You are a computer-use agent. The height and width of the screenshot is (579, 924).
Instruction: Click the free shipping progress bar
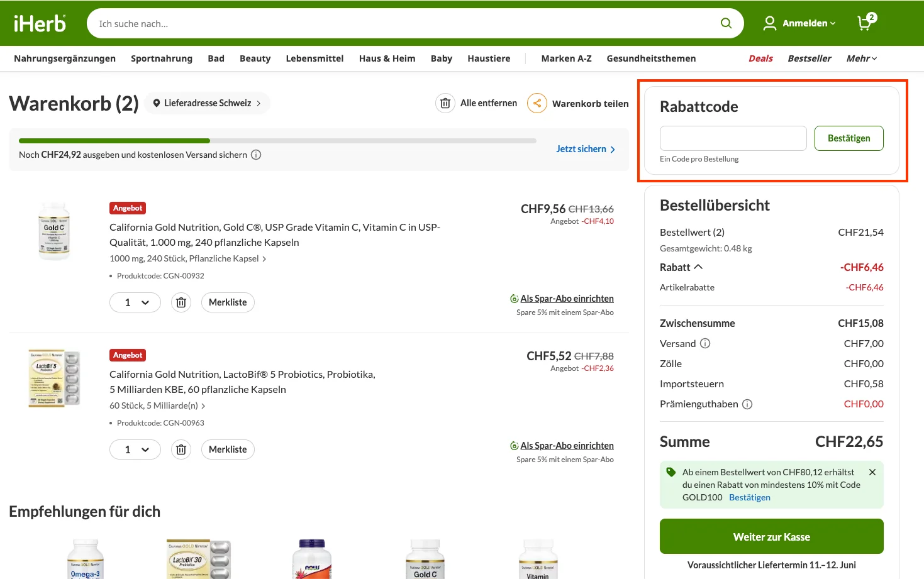[277, 141]
